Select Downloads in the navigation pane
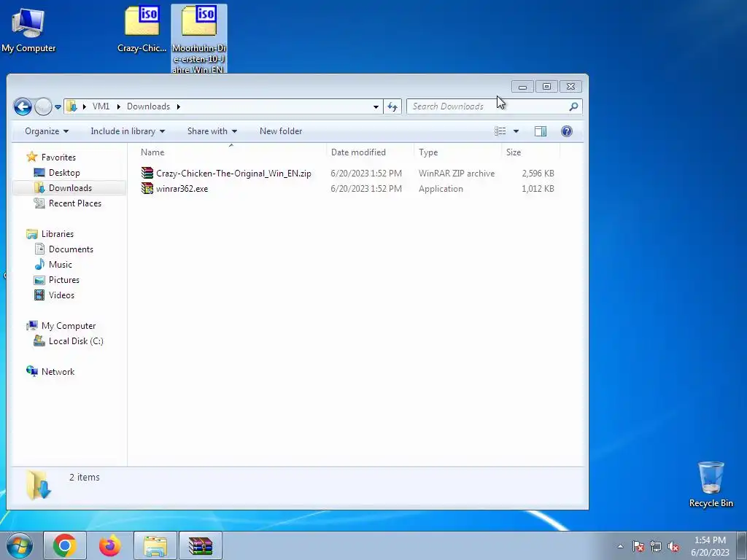747x560 pixels. pos(70,187)
